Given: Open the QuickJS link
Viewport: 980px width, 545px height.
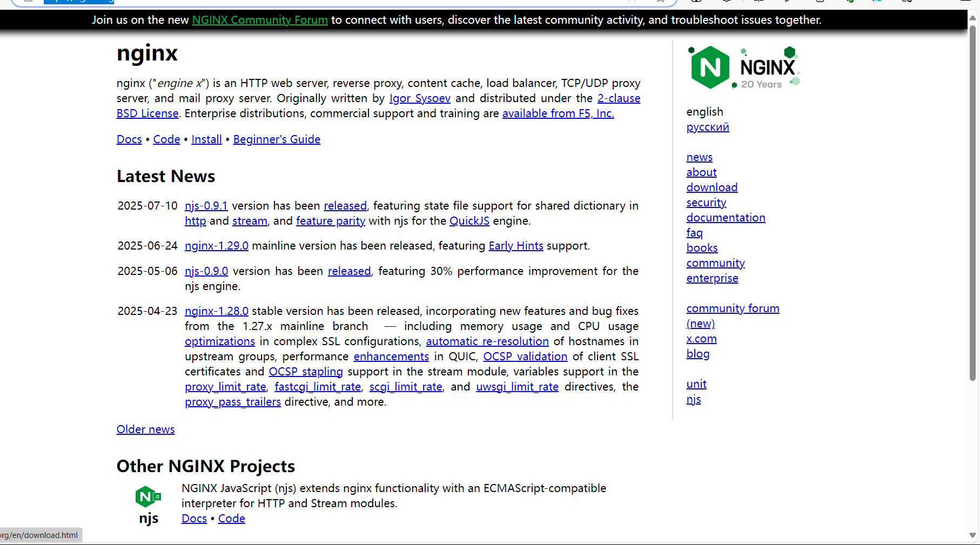Looking at the screenshot, I should (x=469, y=221).
